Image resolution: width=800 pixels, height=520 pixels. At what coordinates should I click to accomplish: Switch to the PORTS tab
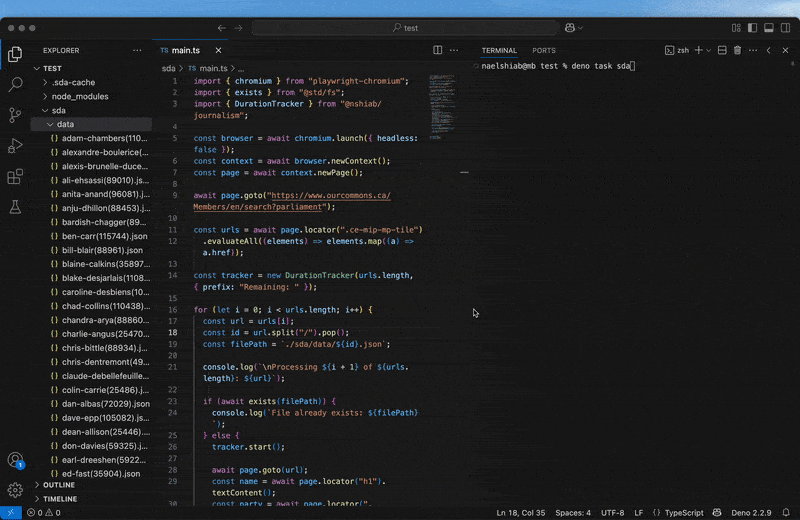[x=543, y=51]
